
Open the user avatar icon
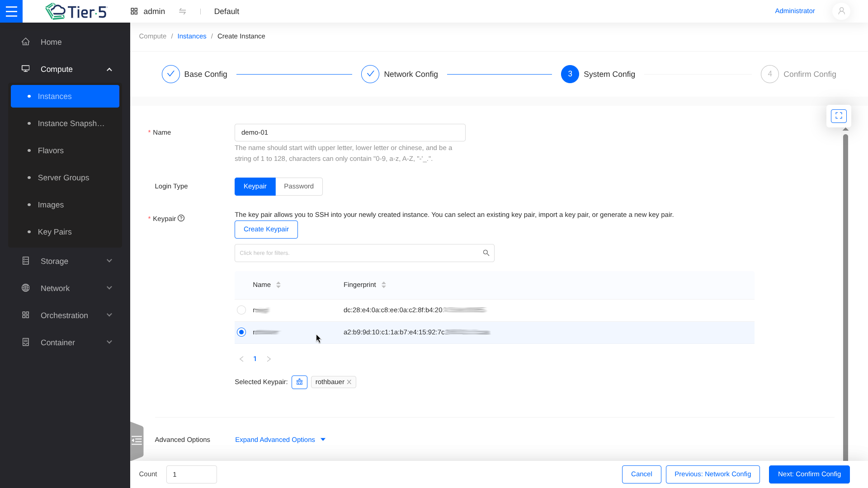[x=841, y=11]
